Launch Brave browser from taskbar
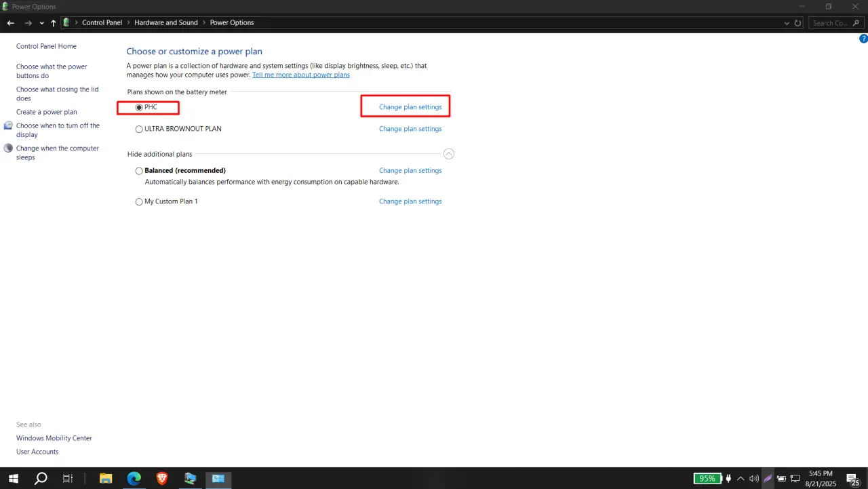The height and width of the screenshot is (489, 868). pos(162,478)
